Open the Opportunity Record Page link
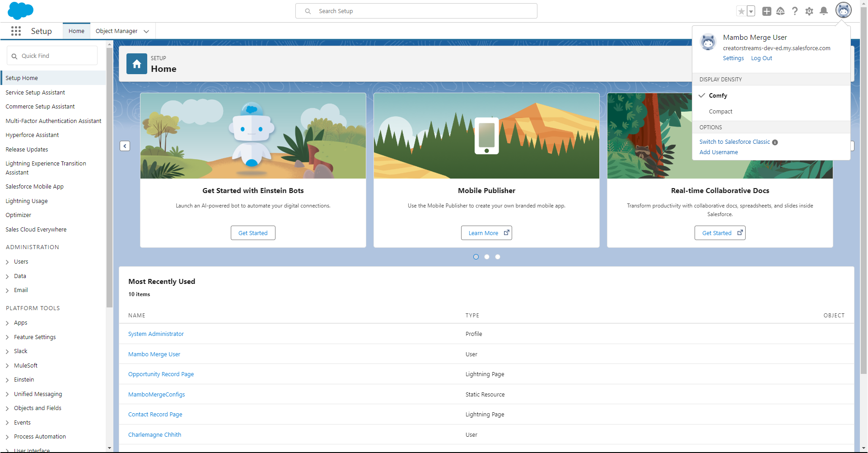 coord(161,374)
